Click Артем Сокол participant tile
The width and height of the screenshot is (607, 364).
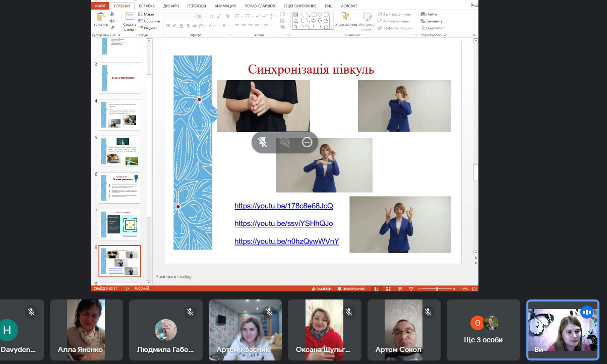(x=404, y=330)
